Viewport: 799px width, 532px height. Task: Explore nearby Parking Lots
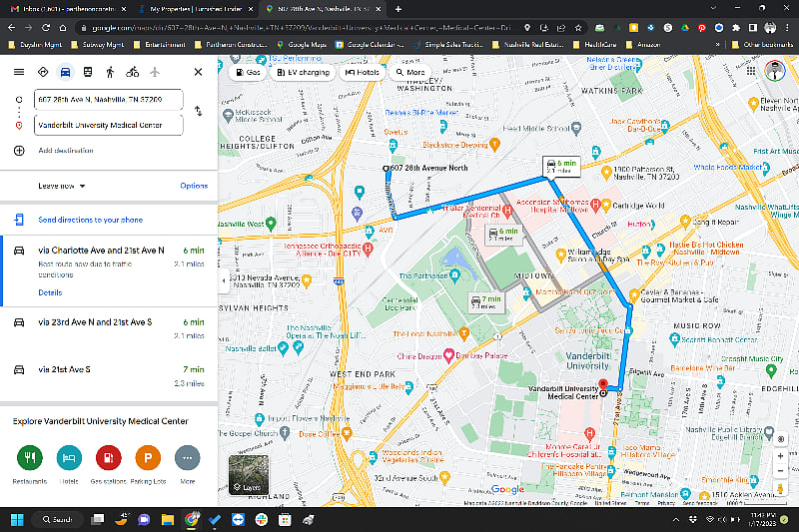148,458
